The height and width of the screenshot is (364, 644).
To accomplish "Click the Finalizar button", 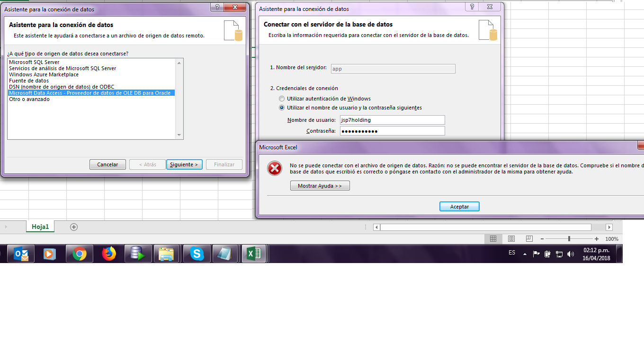I will click(x=224, y=164).
